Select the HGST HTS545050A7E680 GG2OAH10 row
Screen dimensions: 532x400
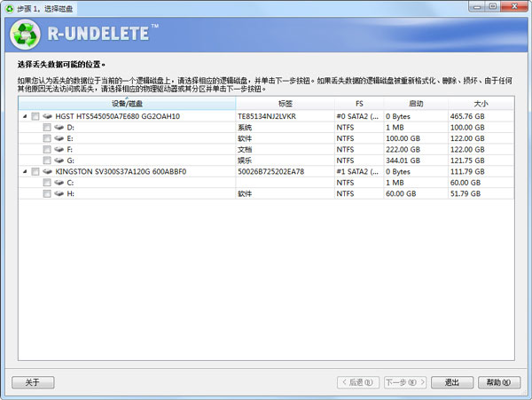click(x=266, y=116)
